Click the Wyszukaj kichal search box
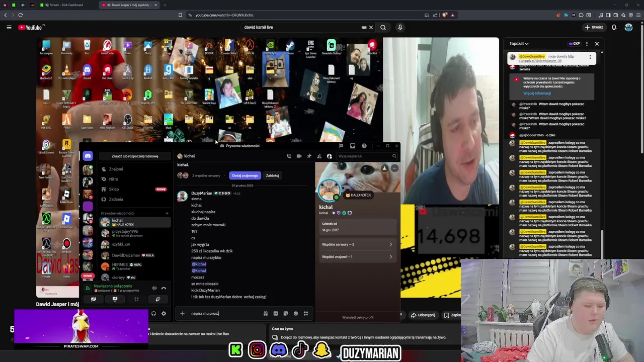 pos(366,156)
